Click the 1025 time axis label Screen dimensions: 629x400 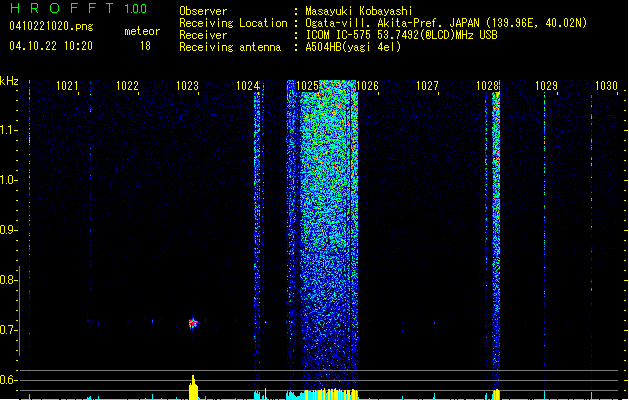(307, 86)
